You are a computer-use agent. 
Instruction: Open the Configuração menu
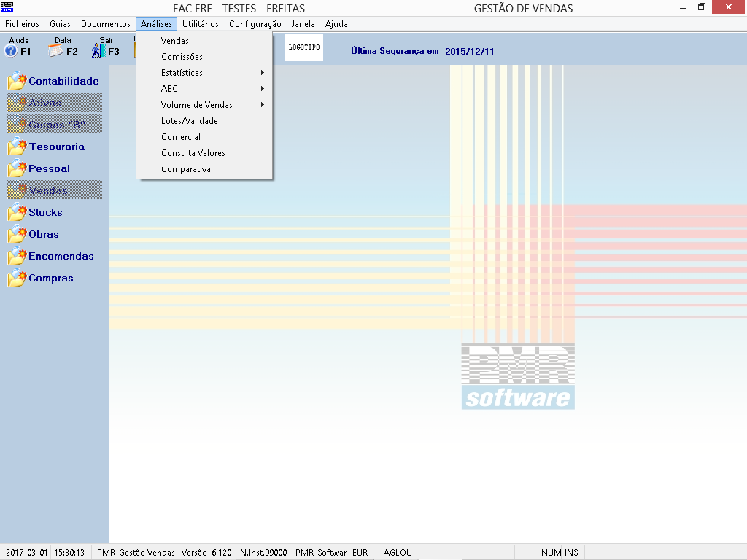(255, 24)
